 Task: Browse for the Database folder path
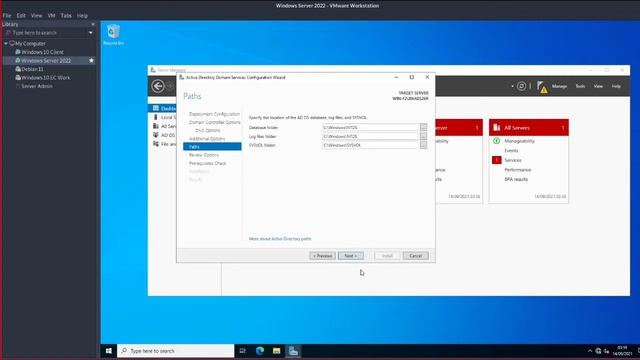click(423, 127)
